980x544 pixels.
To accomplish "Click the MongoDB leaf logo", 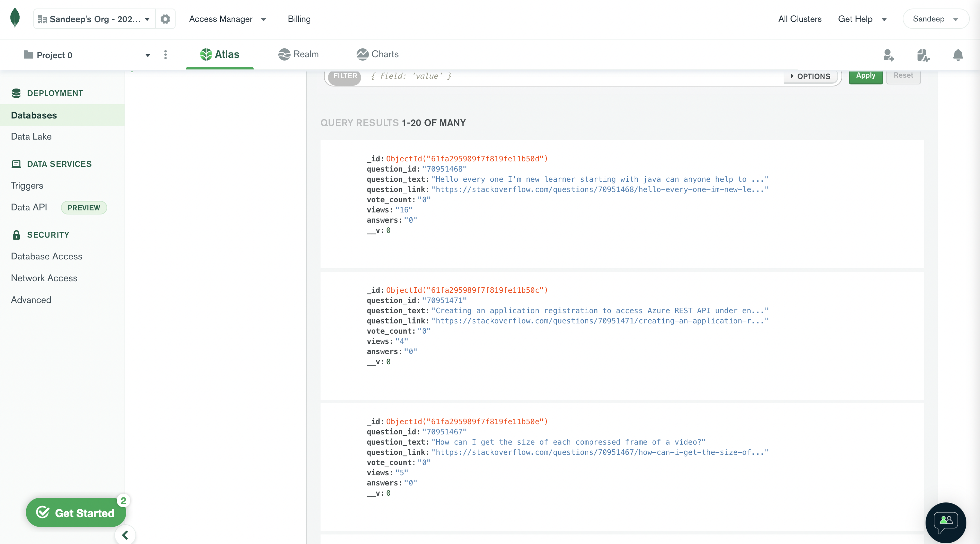I will point(14,19).
